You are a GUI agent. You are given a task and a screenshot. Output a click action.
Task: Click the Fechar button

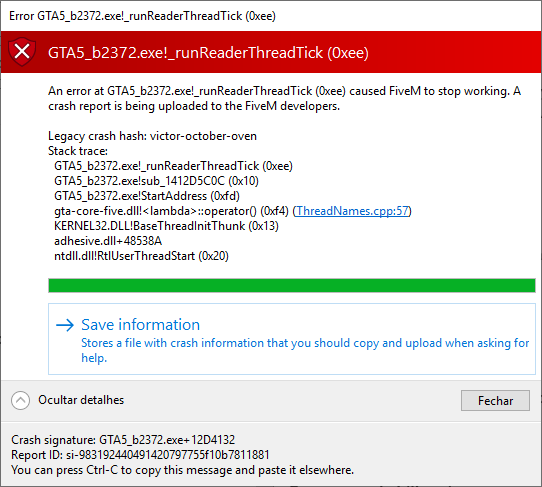(x=495, y=401)
